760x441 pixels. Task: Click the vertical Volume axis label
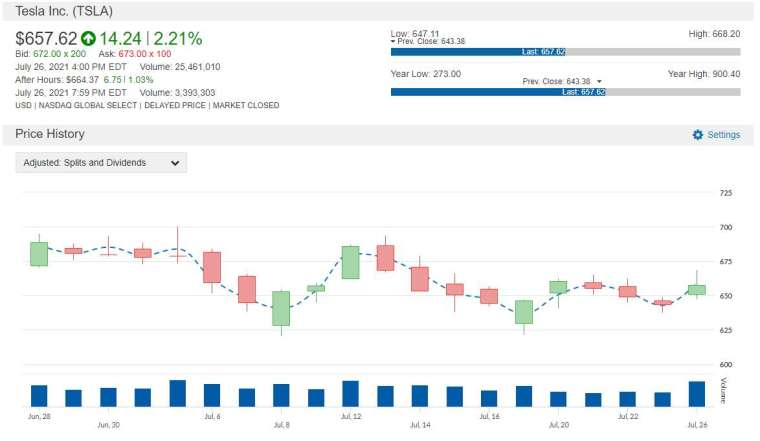pos(723,390)
